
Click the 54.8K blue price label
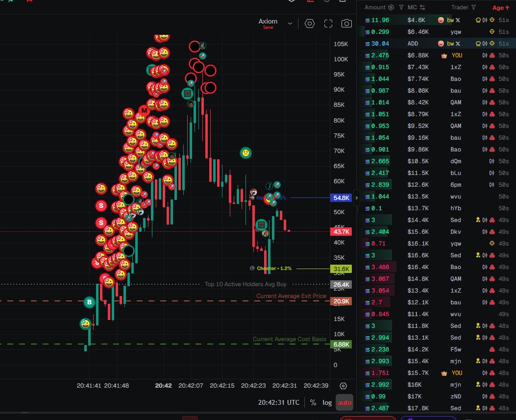pos(341,198)
